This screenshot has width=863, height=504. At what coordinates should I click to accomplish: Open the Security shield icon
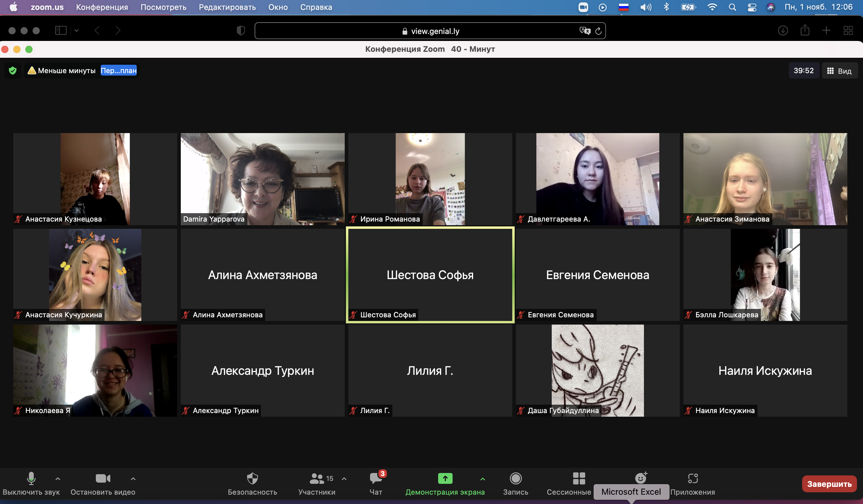coord(253,478)
